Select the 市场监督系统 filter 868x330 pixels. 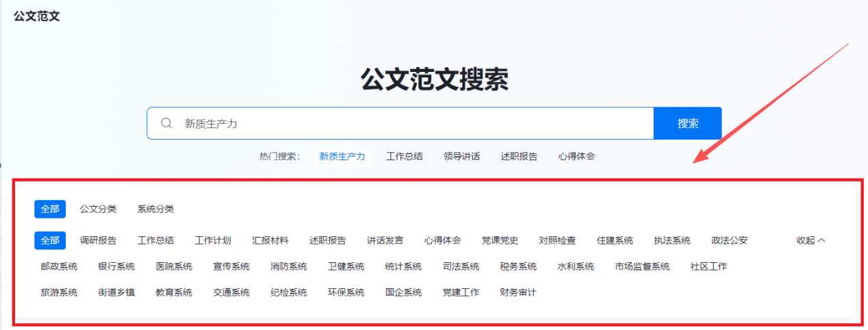point(642,266)
